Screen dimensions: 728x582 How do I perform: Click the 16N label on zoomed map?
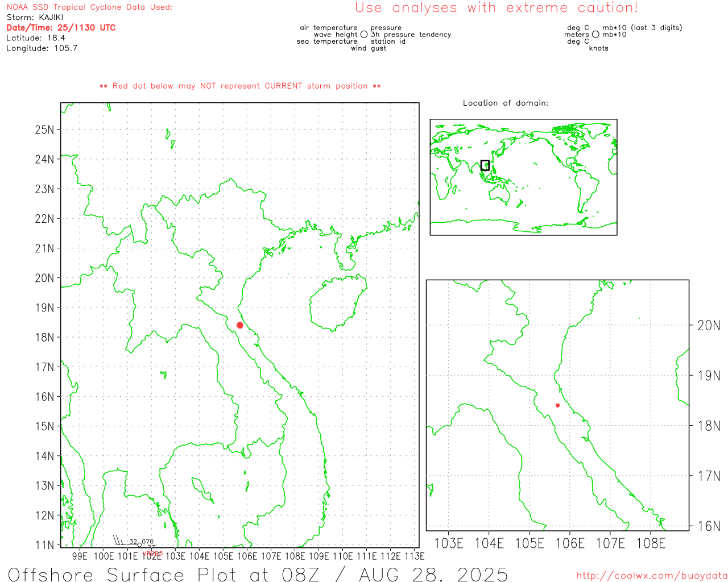tap(709, 526)
